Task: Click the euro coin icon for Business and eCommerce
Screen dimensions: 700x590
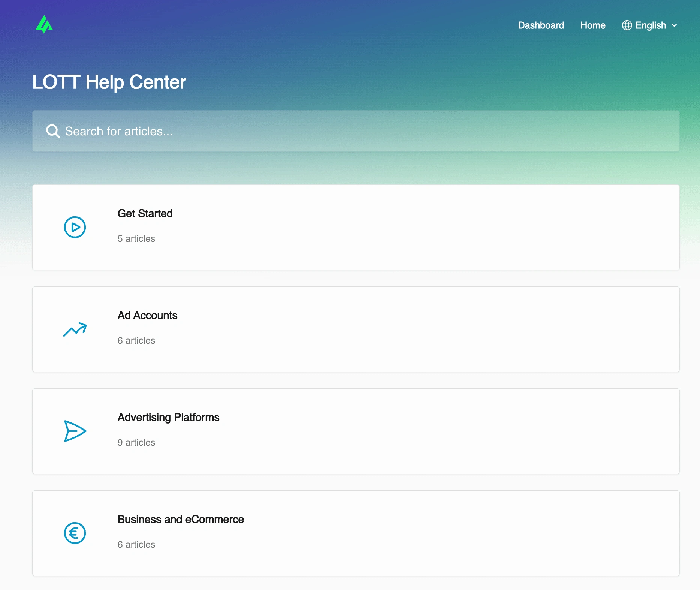Action: click(75, 533)
